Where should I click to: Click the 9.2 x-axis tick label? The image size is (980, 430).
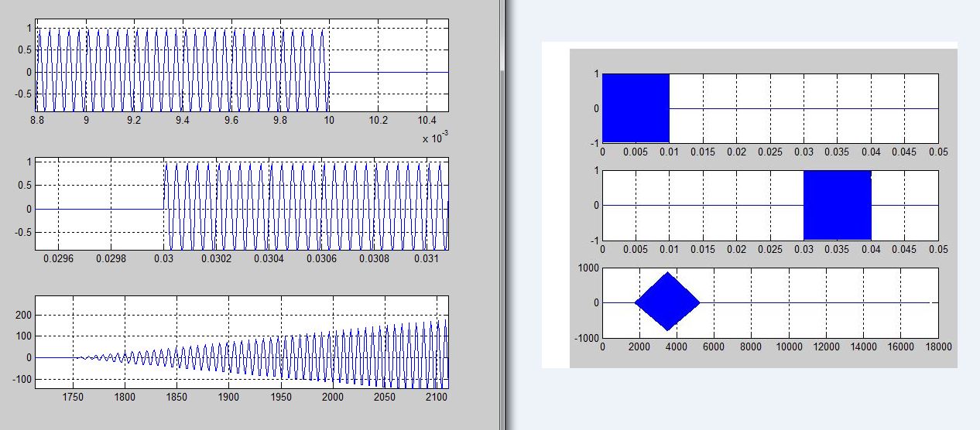(x=134, y=120)
